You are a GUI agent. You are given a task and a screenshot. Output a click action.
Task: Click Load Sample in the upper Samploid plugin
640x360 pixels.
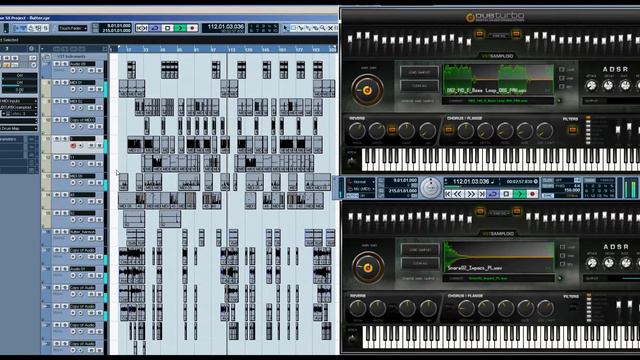(419, 72)
